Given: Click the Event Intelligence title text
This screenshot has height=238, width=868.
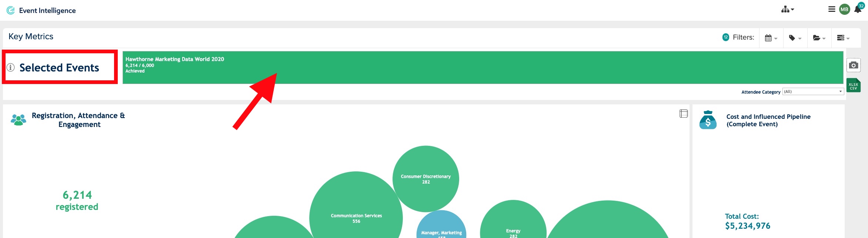Looking at the screenshot, I should (x=47, y=11).
